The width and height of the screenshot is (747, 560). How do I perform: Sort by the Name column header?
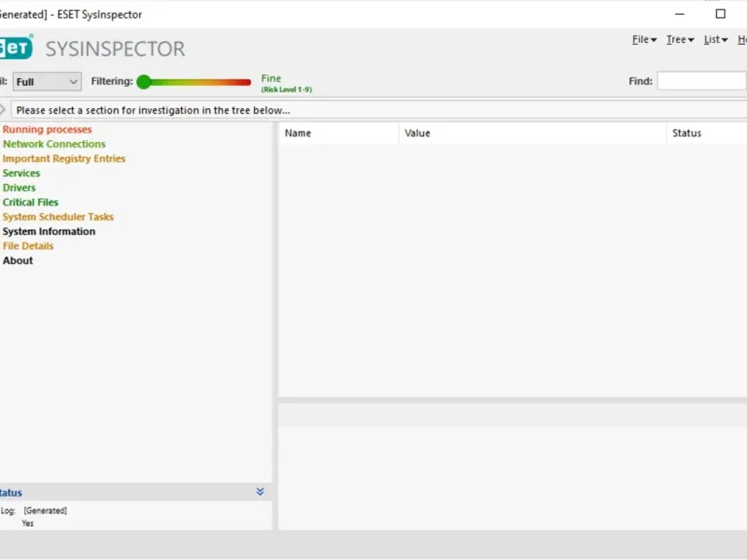pos(339,133)
